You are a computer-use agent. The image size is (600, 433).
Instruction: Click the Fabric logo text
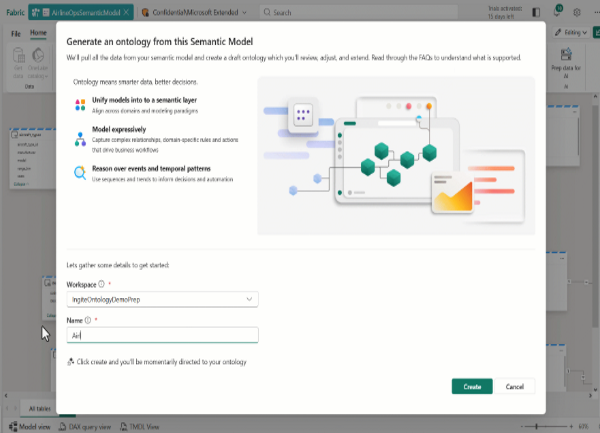pos(15,13)
